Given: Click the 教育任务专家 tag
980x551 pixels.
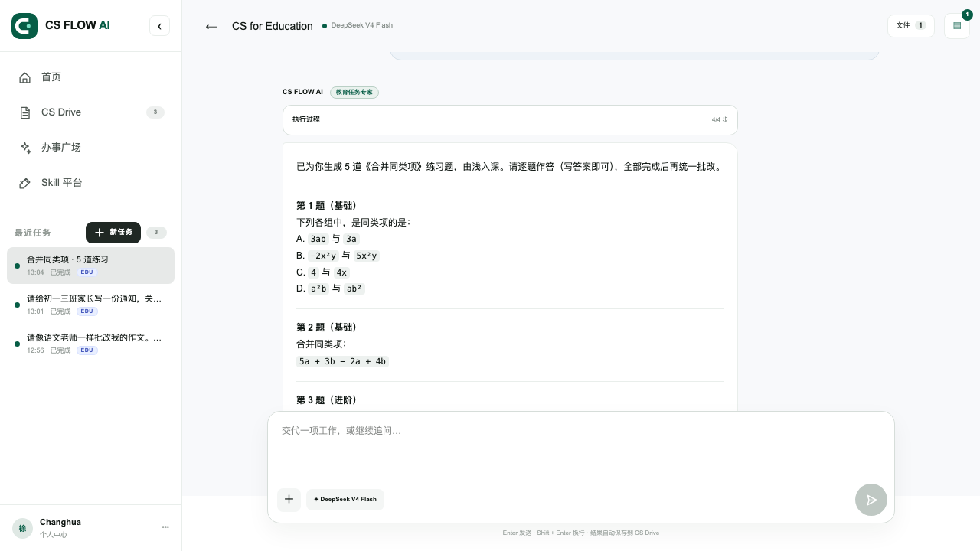Looking at the screenshot, I should coord(354,92).
